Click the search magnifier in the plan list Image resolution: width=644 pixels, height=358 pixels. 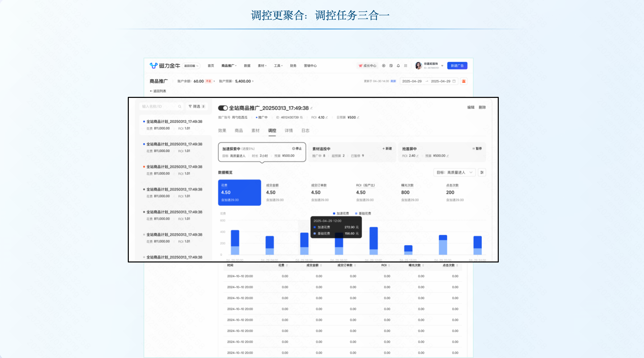tap(180, 107)
